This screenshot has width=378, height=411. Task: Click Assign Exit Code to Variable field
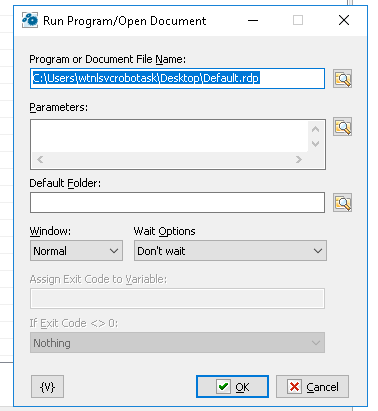[177, 299]
